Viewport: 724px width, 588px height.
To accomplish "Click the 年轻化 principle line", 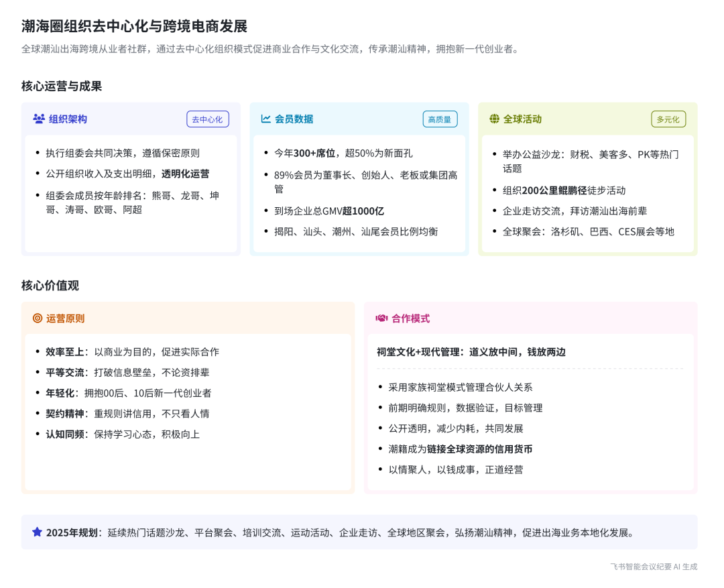I will (128, 394).
